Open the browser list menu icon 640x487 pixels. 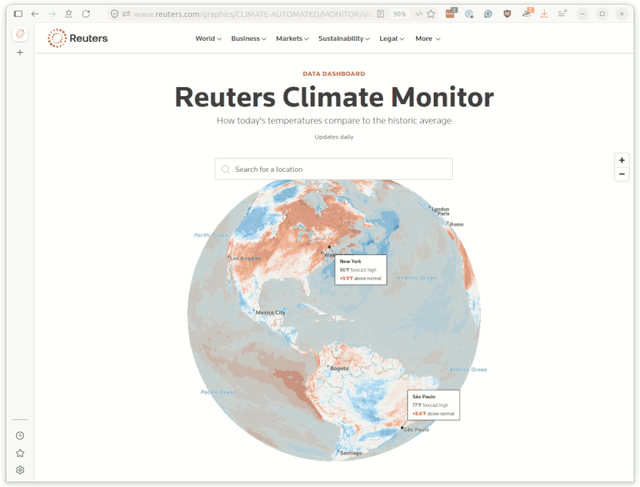[x=562, y=14]
